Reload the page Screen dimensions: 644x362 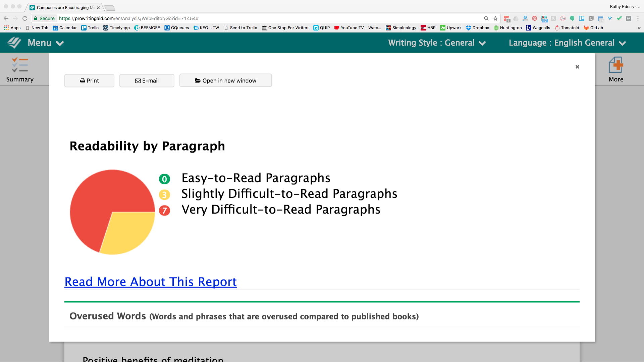25,18
